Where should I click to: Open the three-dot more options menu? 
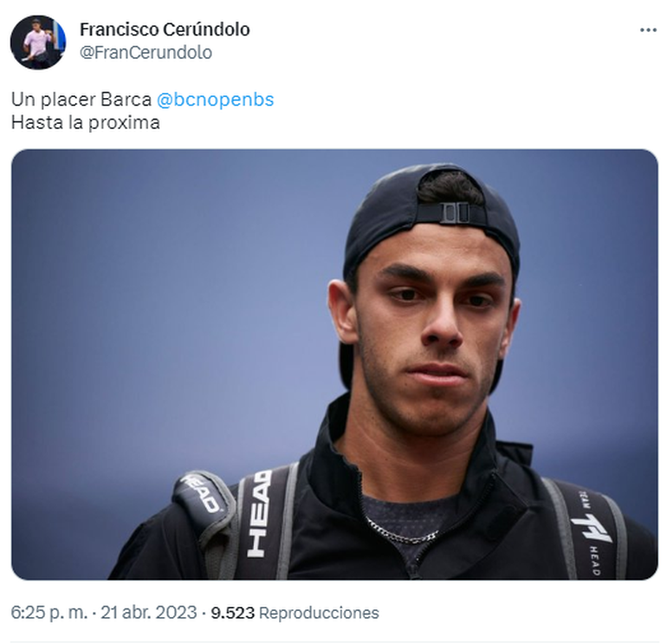click(648, 30)
